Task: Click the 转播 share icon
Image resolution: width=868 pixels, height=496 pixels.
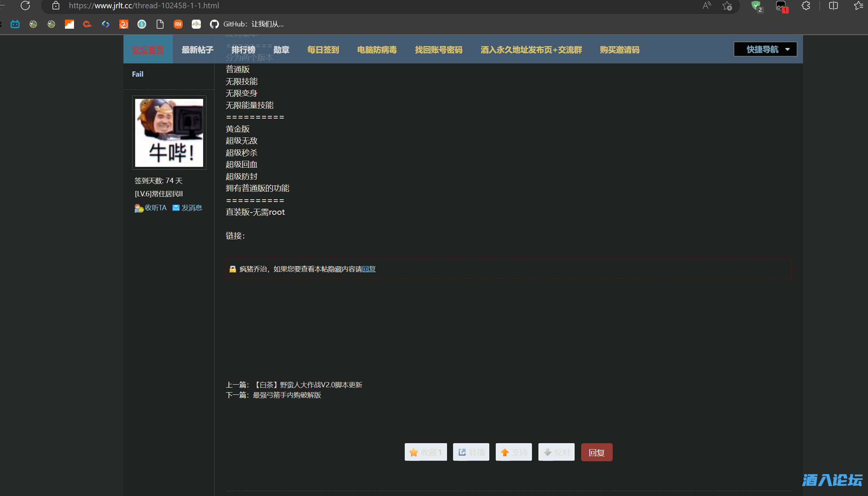Action: coord(462,452)
